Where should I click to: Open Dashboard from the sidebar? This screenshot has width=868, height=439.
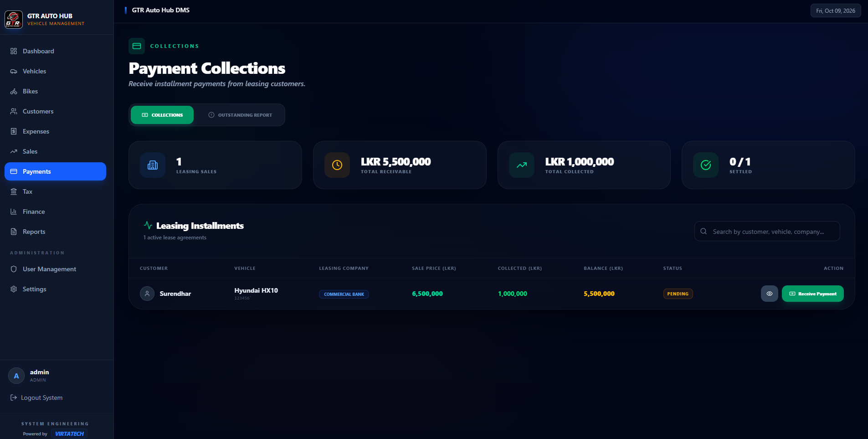(55, 51)
